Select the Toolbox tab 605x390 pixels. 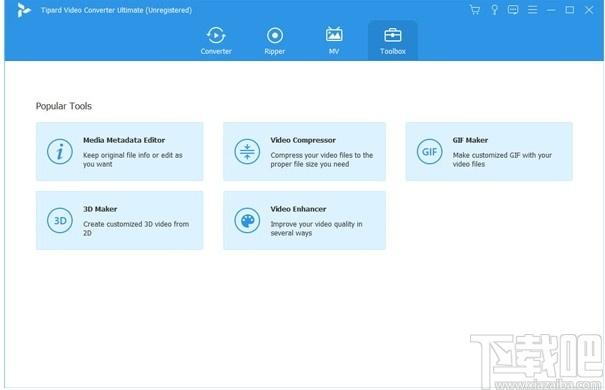click(392, 41)
